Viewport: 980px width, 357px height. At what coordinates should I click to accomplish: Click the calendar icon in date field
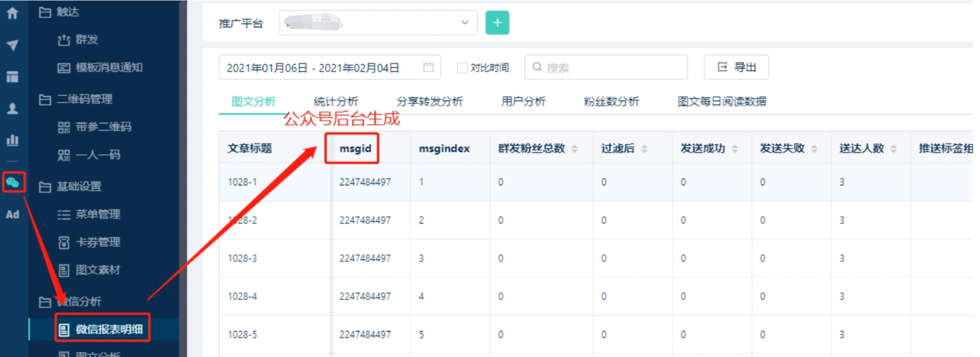click(428, 68)
